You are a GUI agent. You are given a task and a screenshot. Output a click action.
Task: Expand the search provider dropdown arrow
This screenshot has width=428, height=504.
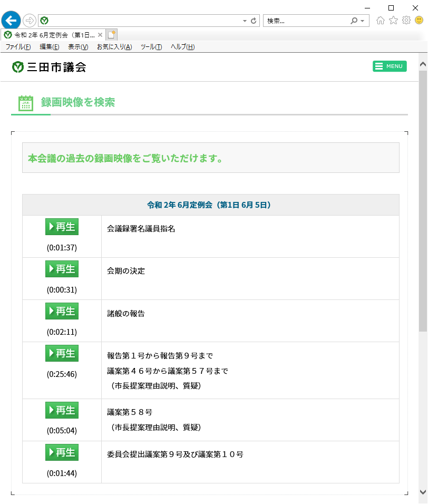[x=363, y=21]
